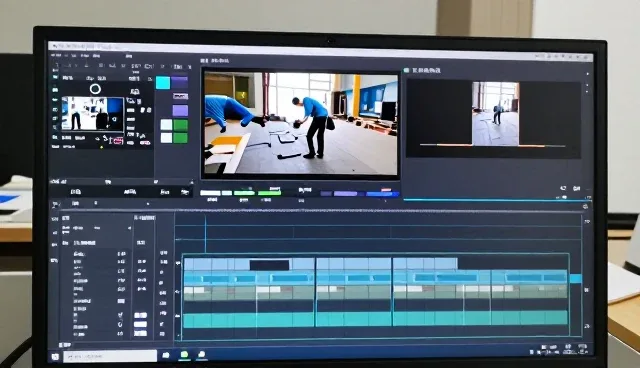Click the blue bar under the main preview
Image resolution: width=640 pixels, height=368 pixels.
click(382, 194)
